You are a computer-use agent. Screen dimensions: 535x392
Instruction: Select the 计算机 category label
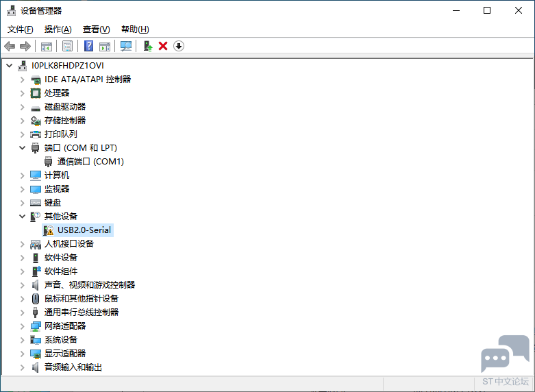(57, 175)
